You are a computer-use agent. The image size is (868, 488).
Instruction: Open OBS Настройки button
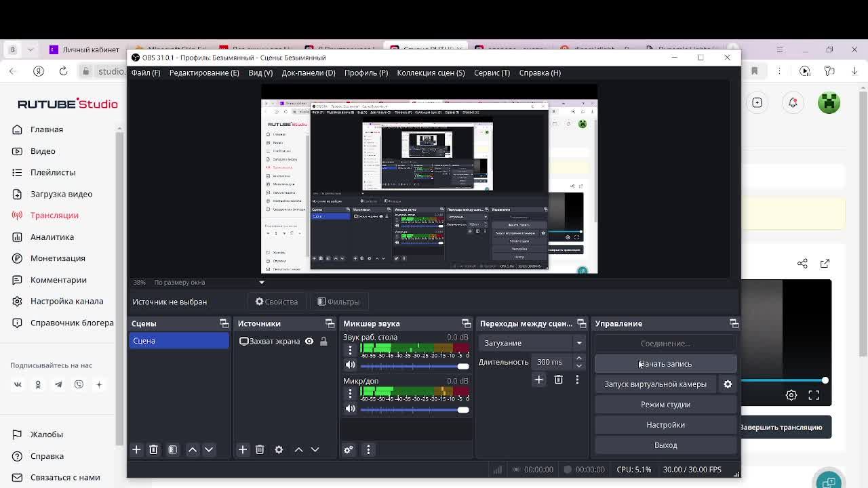click(x=665, y=425)
